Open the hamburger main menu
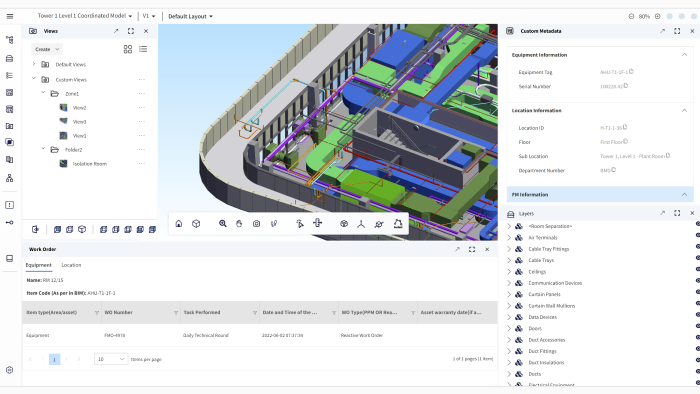 [10, 16]
